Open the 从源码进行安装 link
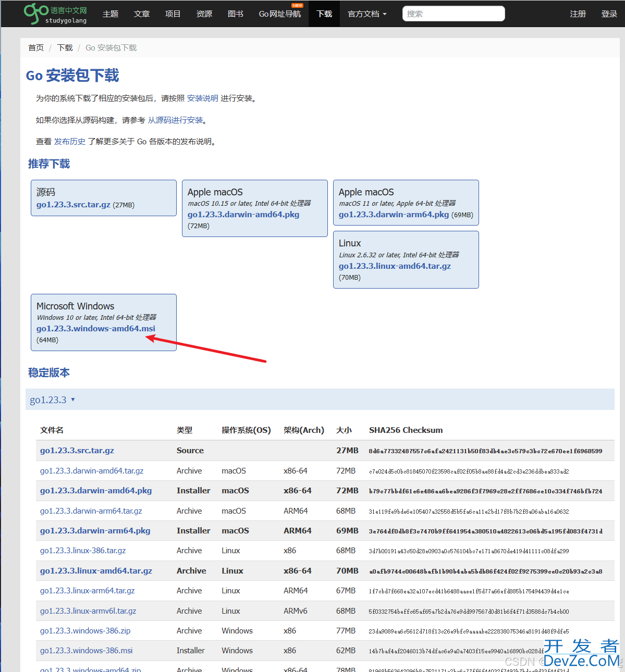The width and height of the screenshot is (625, 672). pyautogui.click(x=176, y=120)
